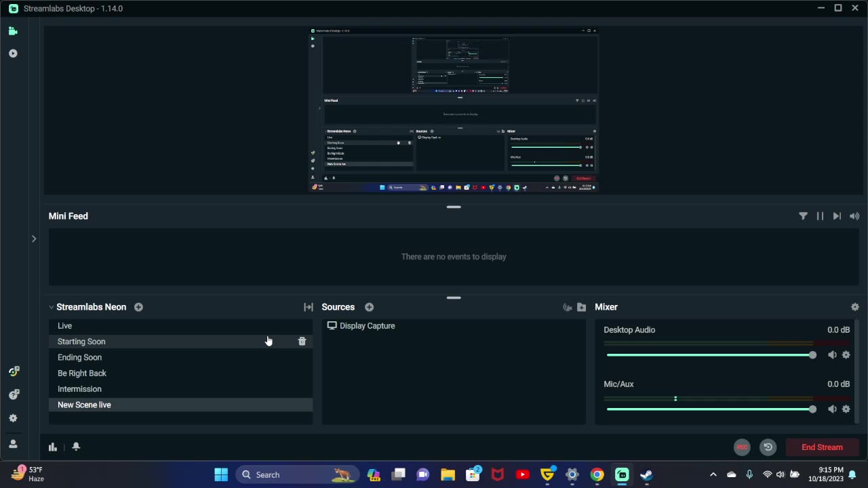Click the End Stream button
The height and width of the screenshot is (488, 868).
coord(822,447)
